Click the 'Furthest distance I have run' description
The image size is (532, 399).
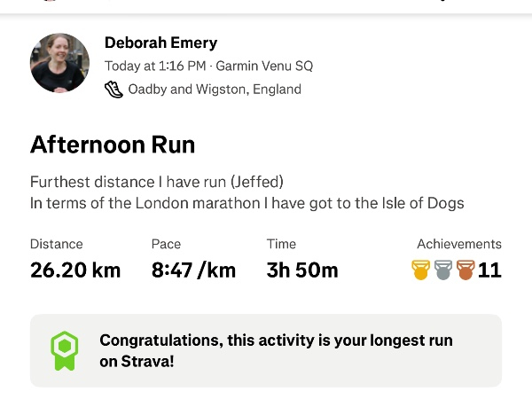point(157,182)
